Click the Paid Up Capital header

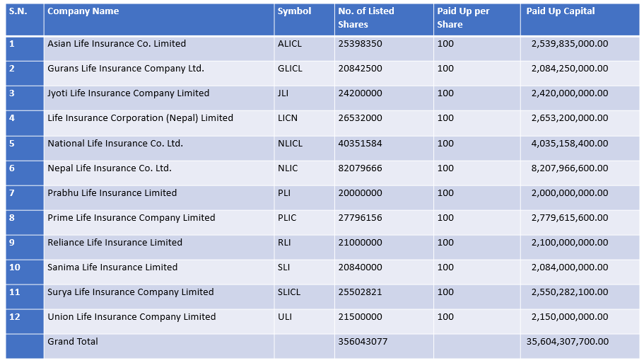[x=561, y=11]
